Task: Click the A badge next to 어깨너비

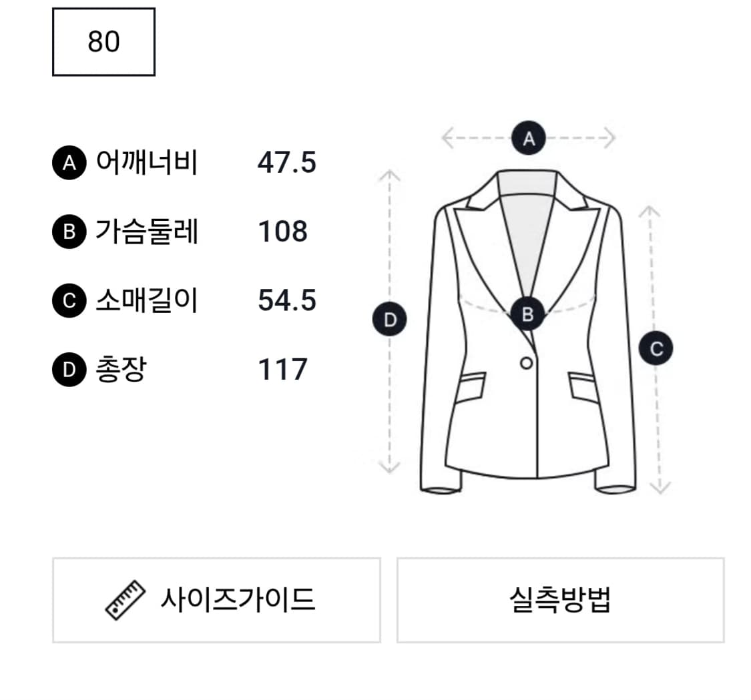Action: [x=69, y=161]
